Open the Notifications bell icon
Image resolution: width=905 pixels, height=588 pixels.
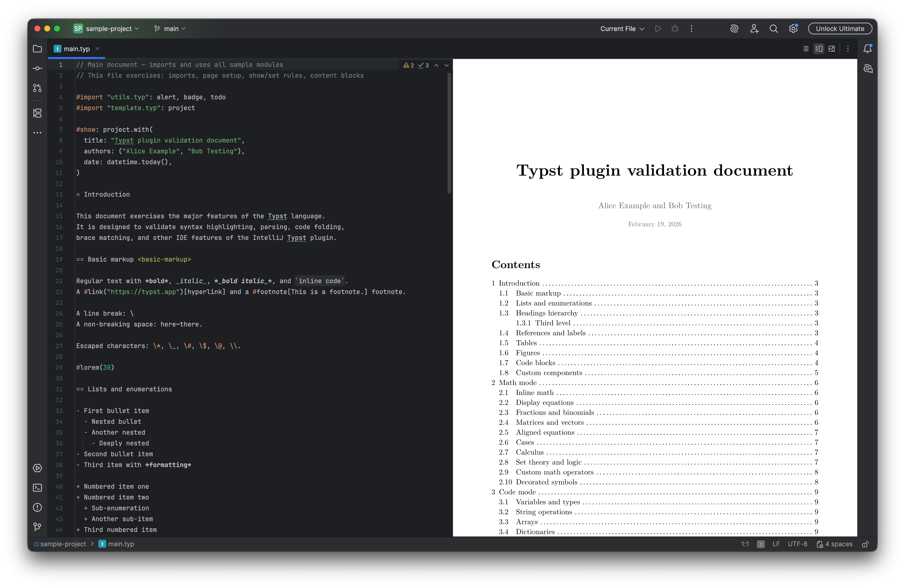[867, 49]
